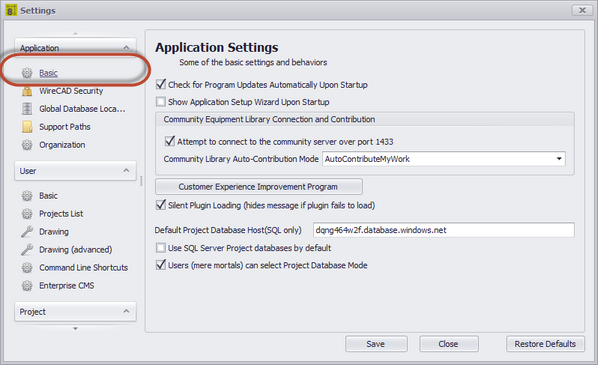Click the gear icon beside Command Line Shortcuts
Viewport: 598px width, 365px height.
(27, 268)
